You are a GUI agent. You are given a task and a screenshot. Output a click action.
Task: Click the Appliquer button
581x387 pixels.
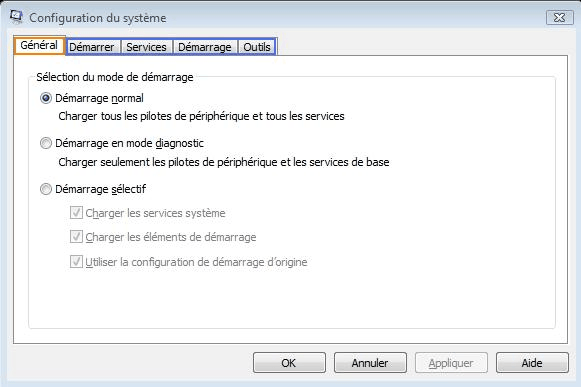(451, 363)
